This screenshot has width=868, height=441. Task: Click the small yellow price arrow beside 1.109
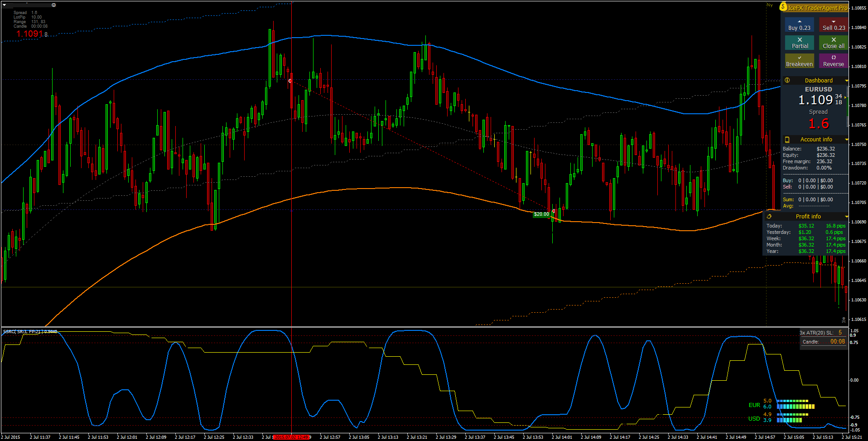[845, 97]
